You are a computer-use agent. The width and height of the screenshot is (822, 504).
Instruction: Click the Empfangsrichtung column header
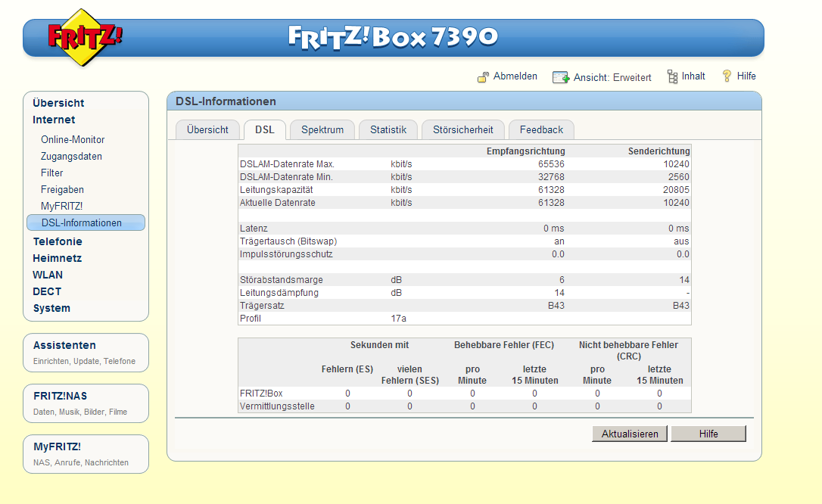click(525, 151)
